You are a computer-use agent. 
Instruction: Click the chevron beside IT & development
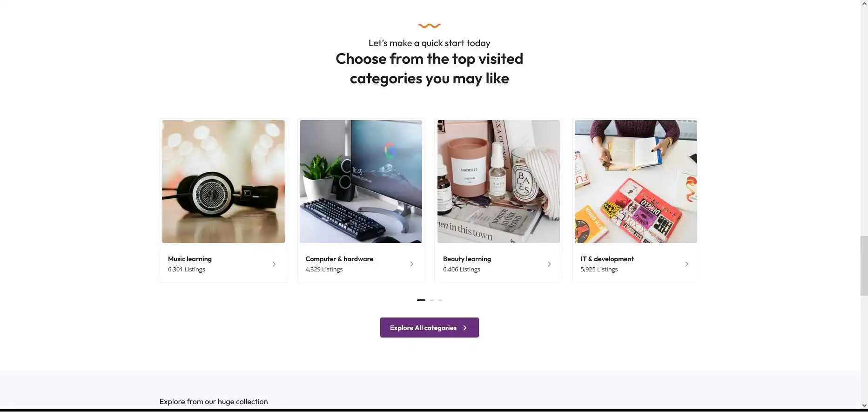pos(686,264)
